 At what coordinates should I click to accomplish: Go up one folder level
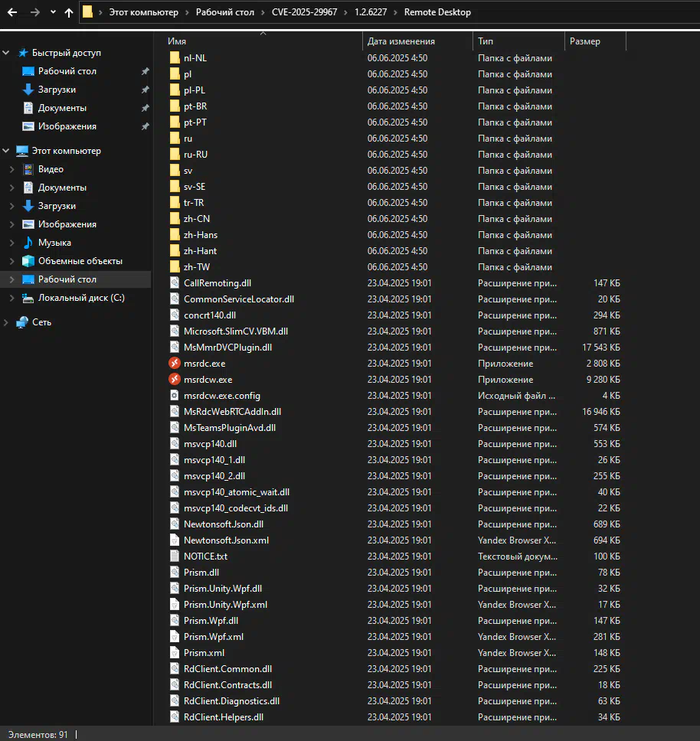pyautogui.click(x=69, y=12)
